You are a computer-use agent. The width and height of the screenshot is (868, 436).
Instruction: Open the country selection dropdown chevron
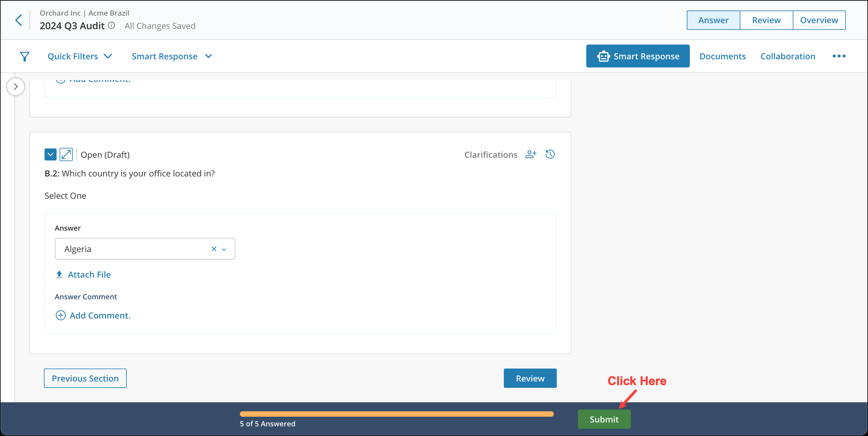[x=224, y=249]
